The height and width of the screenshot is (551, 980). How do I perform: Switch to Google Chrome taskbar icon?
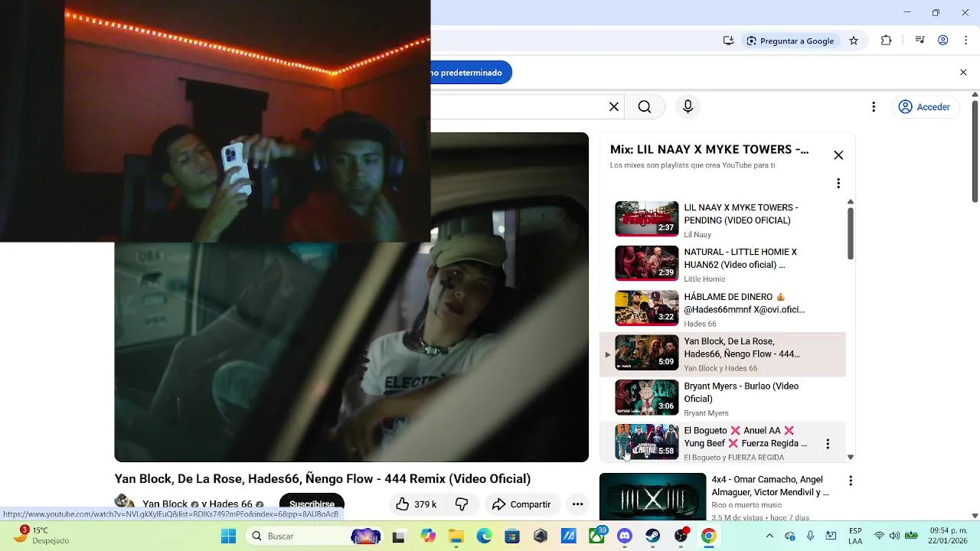[709, 536]
